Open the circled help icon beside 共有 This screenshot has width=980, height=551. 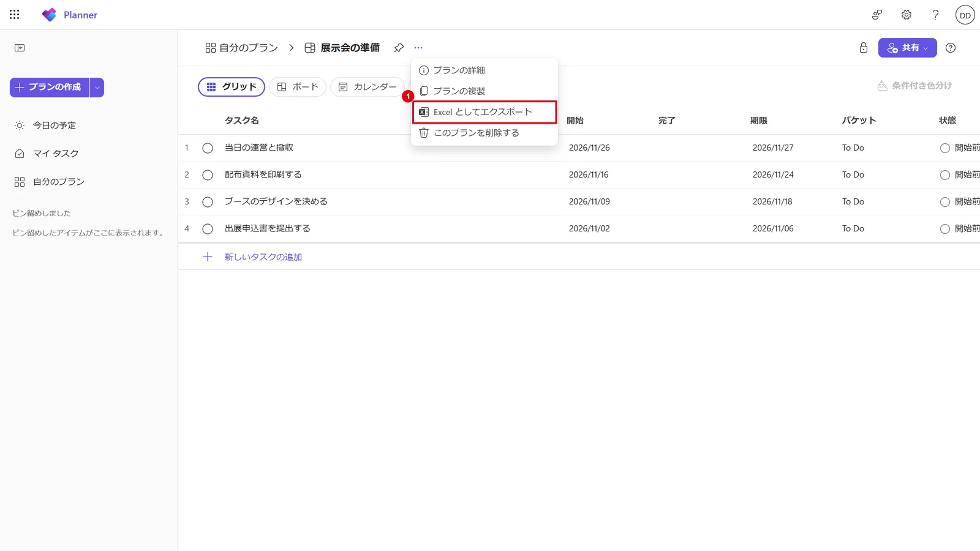(x=951, y=48)
